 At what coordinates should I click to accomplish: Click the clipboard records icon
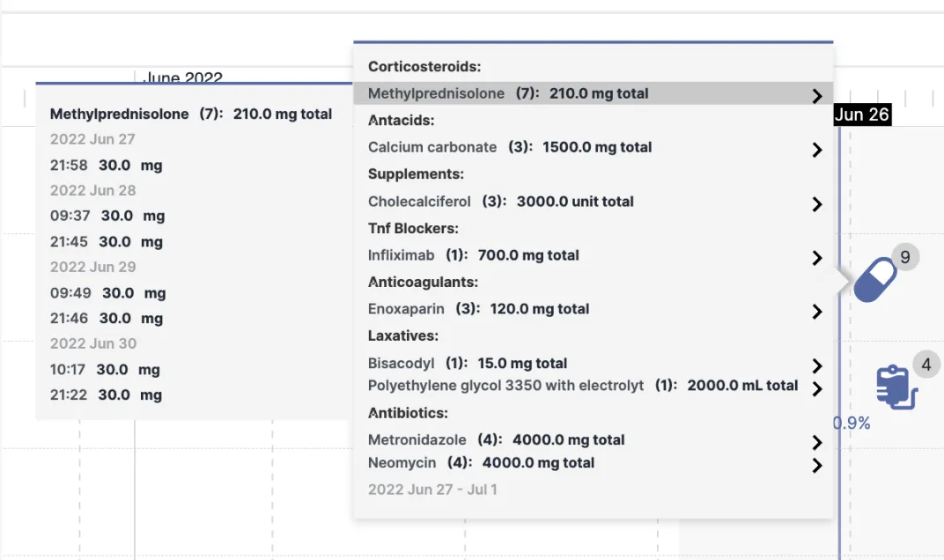(x=896, y=387)
